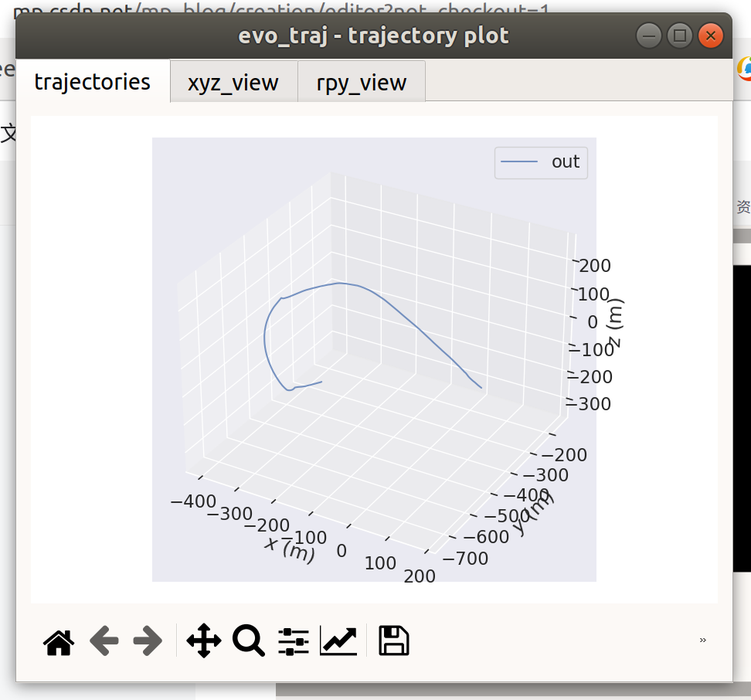
Task: Open the edit axis and curve parameters tool
Action: (x=338, y=641)
